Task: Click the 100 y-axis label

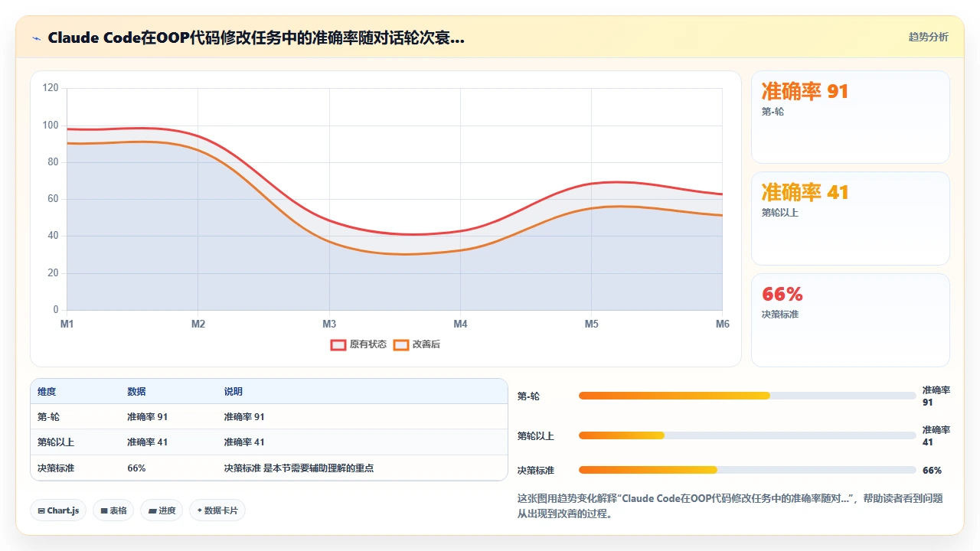Action: point(51,126)
